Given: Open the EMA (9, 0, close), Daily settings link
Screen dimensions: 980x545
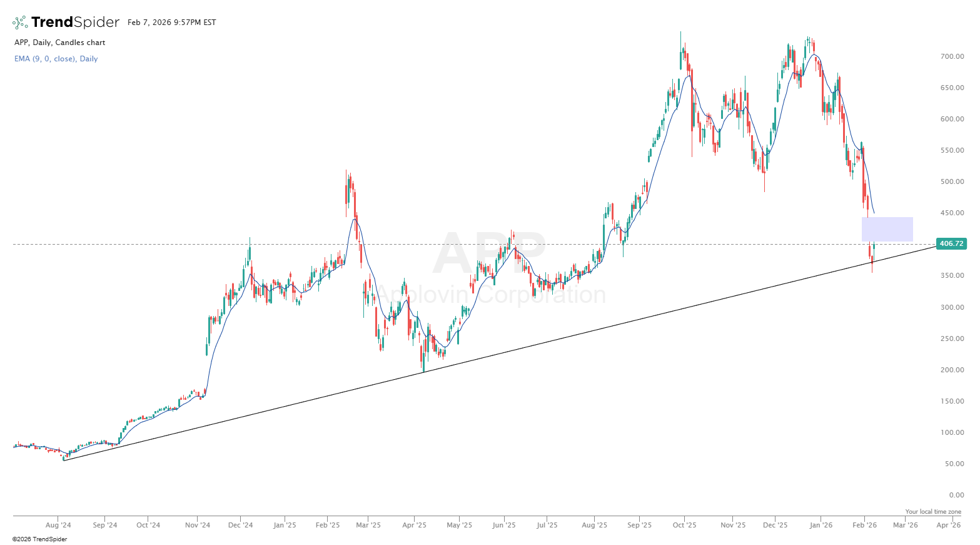Looking at the screenshot, I should (x=56, y=58).
